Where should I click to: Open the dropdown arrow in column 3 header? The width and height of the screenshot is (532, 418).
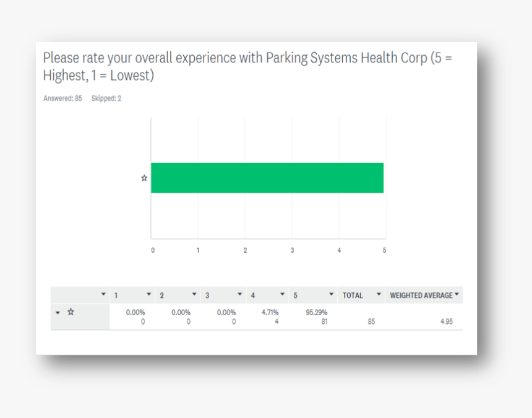click(x=239, y=294)
